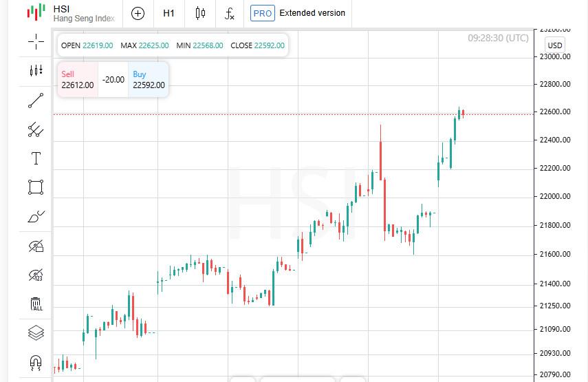Open the candlestick chart type menu
The width and height of the screenshot is (588, 382).
pos(200,14)
